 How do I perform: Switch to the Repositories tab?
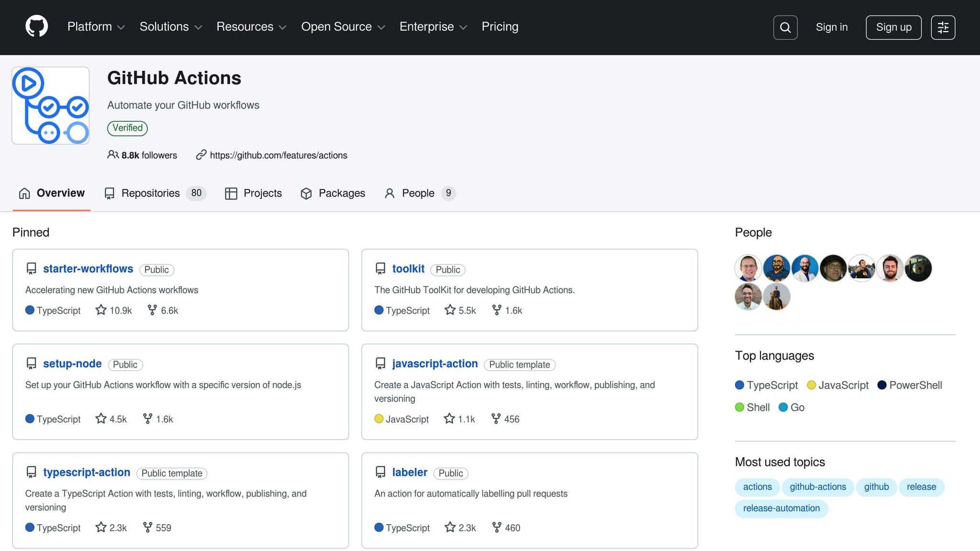click(150, 193)
